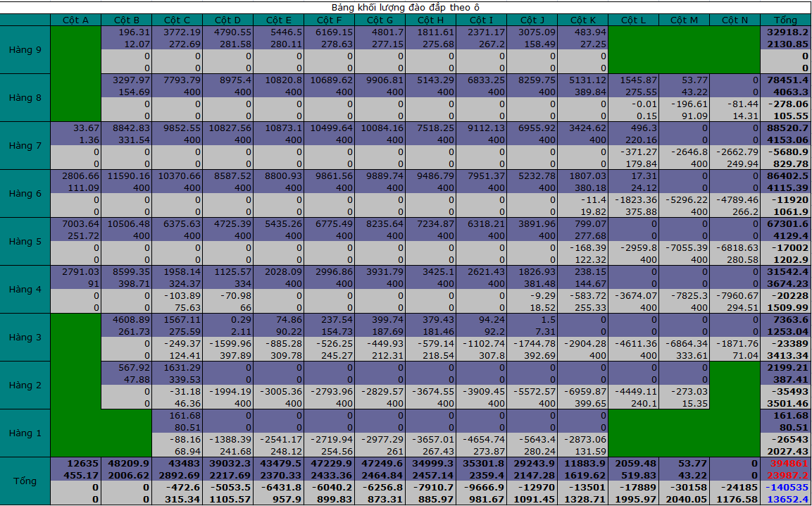Select the cell with value -7960.67
Image resolution: width=812 pixels, height=506 pixels.
(735, 296)
